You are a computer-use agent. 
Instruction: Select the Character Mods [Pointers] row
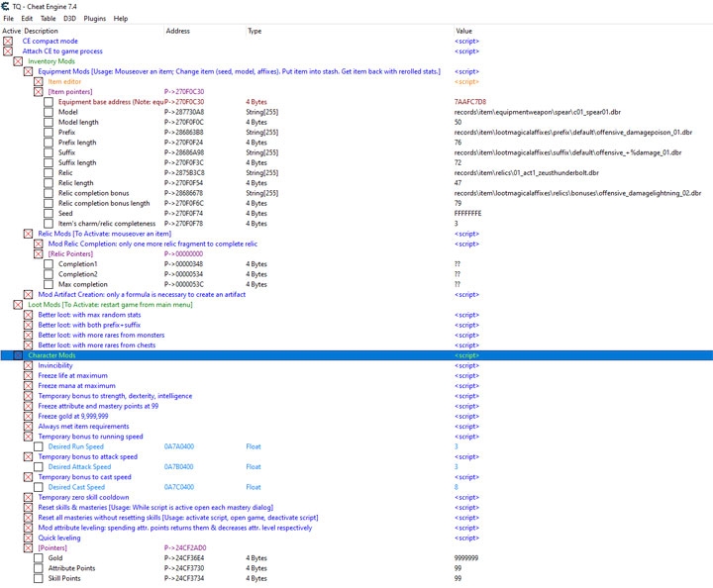tap(52, 548)
